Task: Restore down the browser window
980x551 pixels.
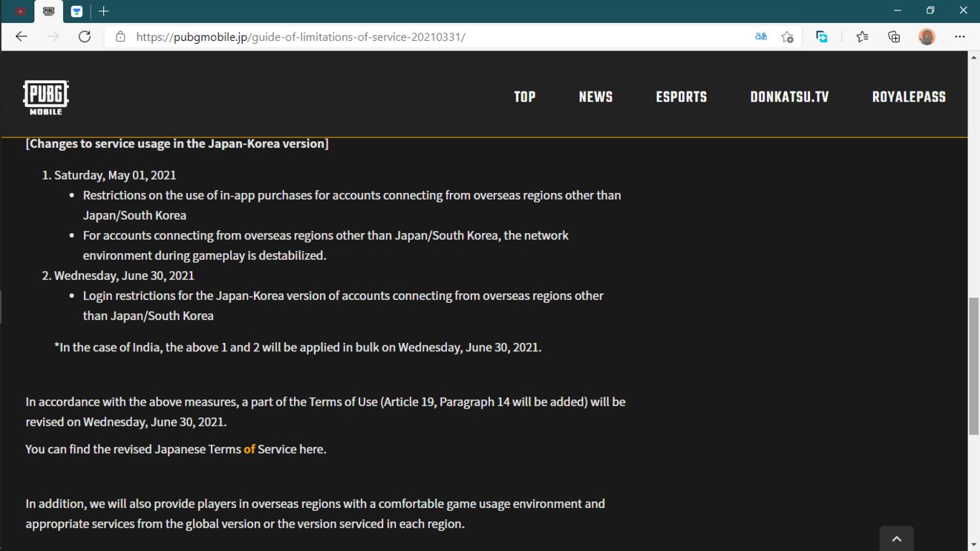Action: coord(930,11)
